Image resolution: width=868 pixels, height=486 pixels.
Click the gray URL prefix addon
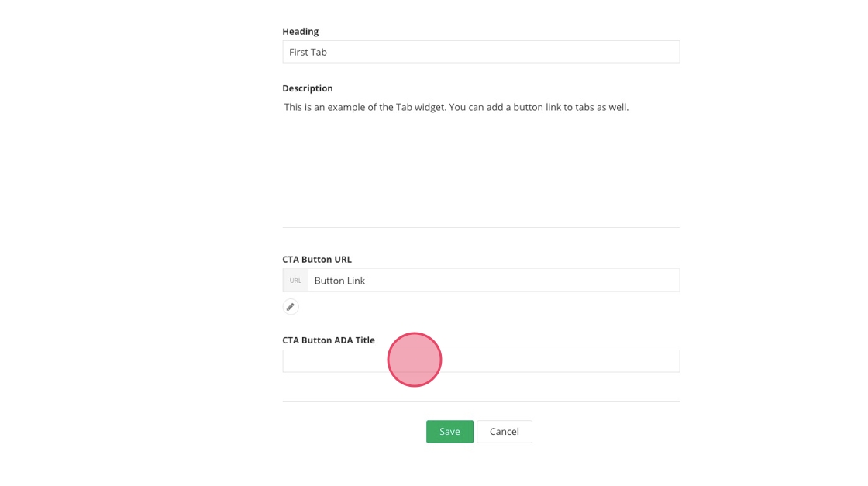(295, 281)
